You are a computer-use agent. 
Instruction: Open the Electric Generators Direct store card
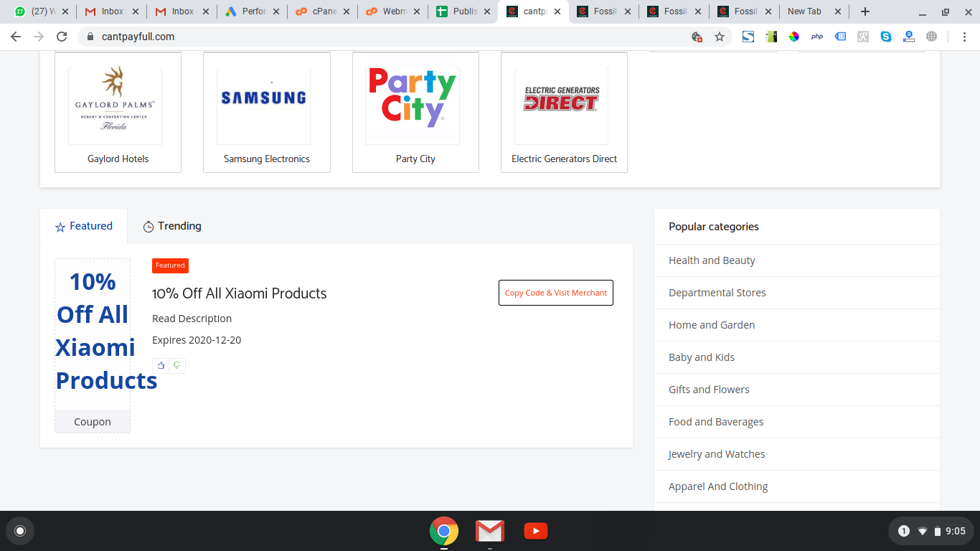coord(564,112)
